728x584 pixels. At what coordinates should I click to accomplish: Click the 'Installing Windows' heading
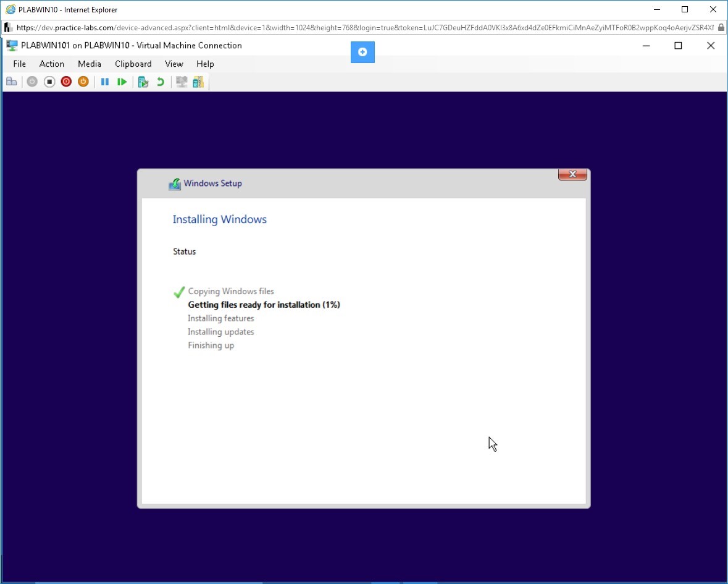[x=220, y=219]
